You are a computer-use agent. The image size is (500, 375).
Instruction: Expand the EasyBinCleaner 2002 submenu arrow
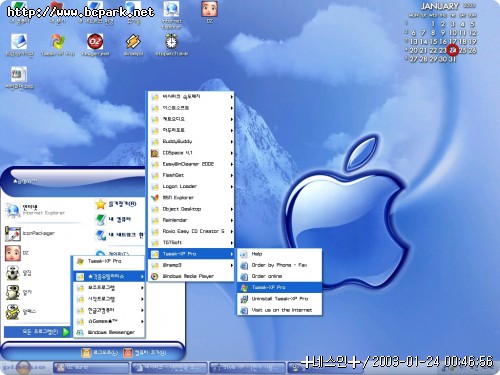pos(231,164)
